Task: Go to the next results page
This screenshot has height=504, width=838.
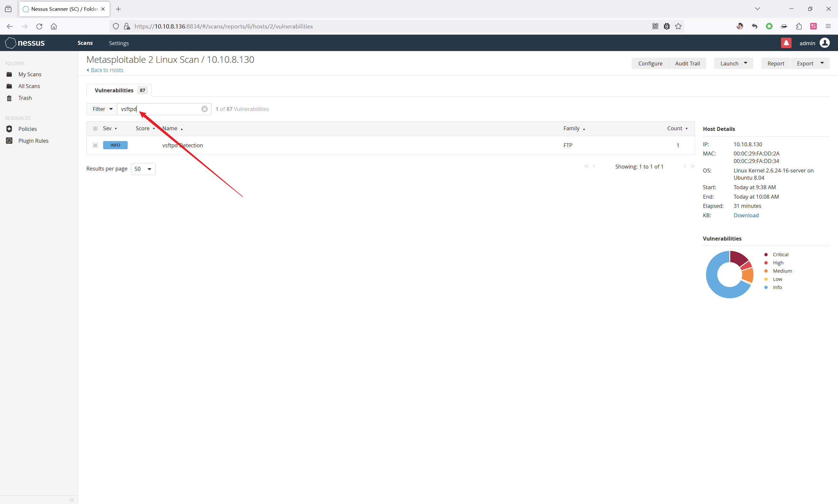Action: click(x=685, y=166)
